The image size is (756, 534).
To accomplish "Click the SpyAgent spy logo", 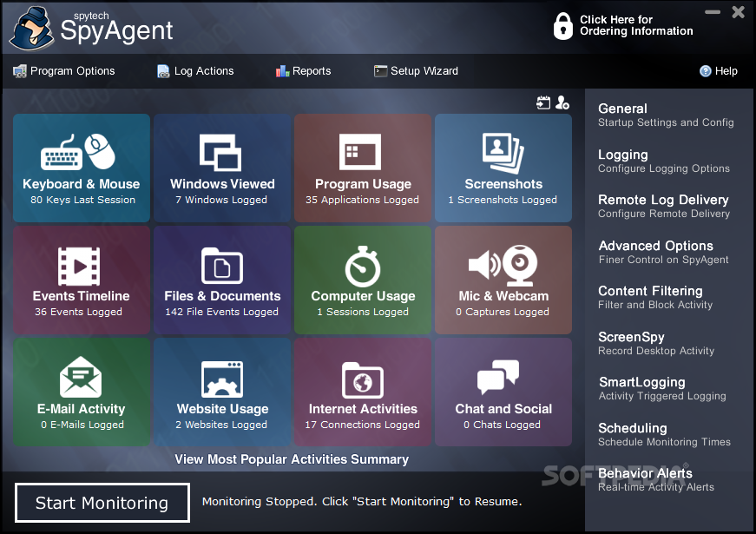I will 31,28.
